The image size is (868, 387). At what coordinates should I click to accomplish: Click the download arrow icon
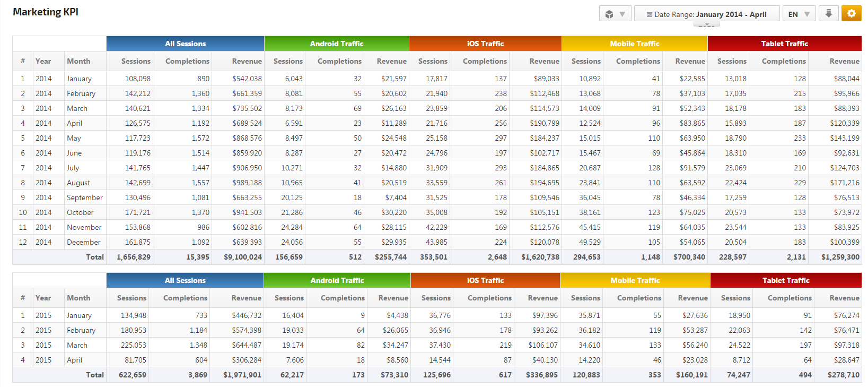[x=828, y=14]
